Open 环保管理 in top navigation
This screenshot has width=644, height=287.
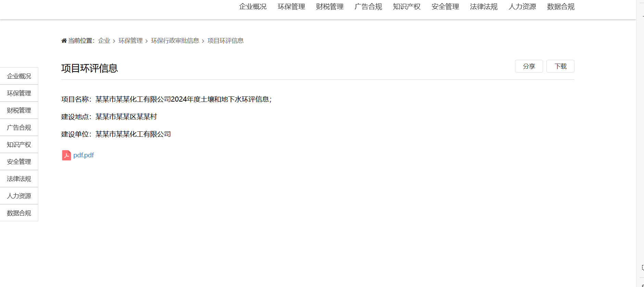click(x=291, y=7)
